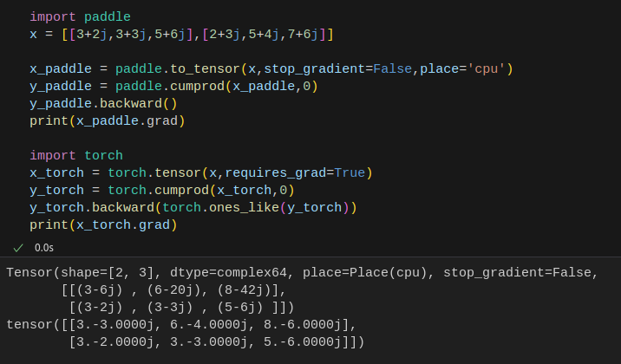Click the green checkmark execution status icon

[x=17, y=247]
